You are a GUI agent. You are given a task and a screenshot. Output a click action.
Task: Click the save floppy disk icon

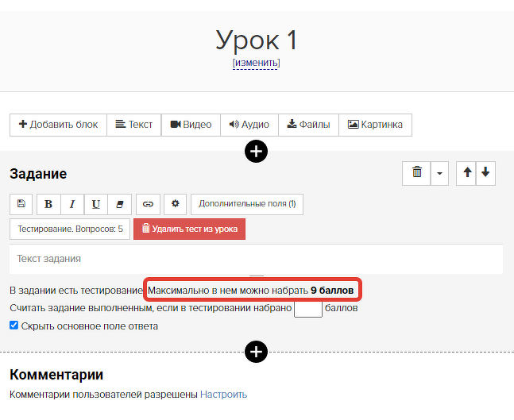click(x=21, y=204)
